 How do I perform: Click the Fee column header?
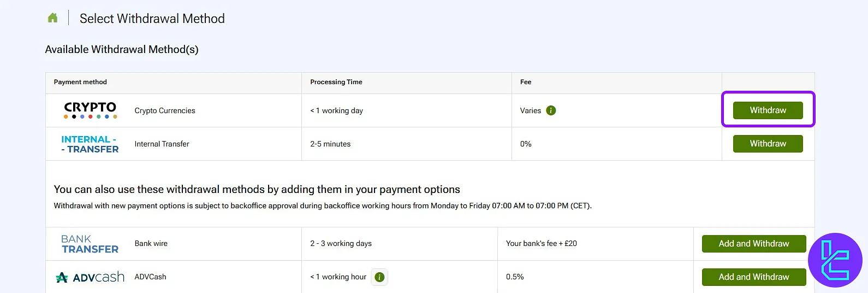tap(526, 82)
